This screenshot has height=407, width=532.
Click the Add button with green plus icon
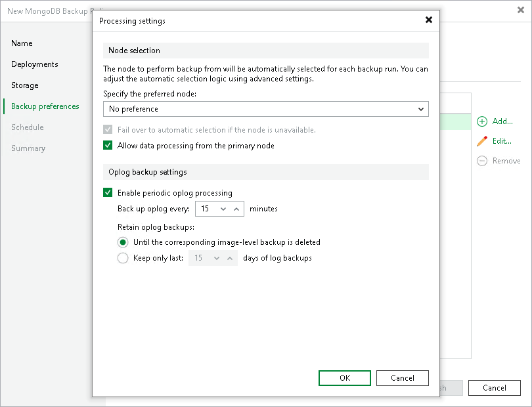(497, 121)
